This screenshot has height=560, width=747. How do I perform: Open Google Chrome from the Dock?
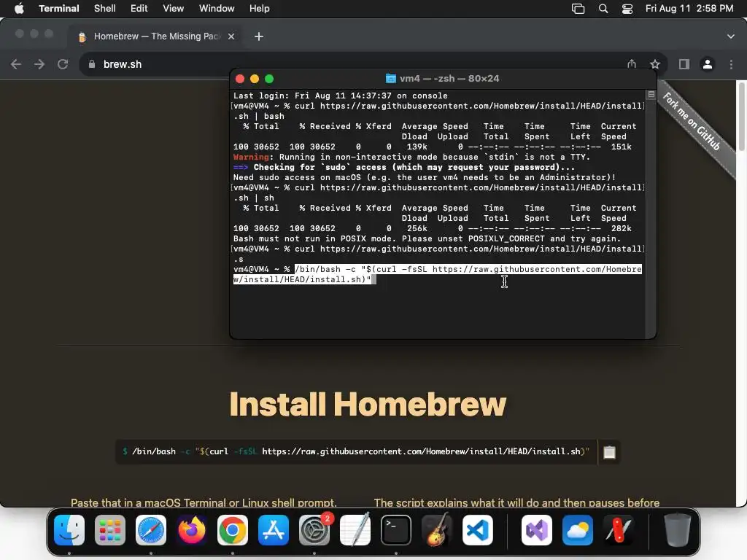233,530
